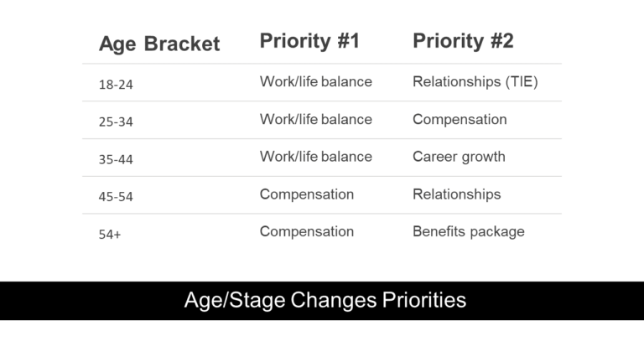Click the '35-44' age bracket cell
The width and height of the screenshot is (644, 362).
tap(116, 159)
